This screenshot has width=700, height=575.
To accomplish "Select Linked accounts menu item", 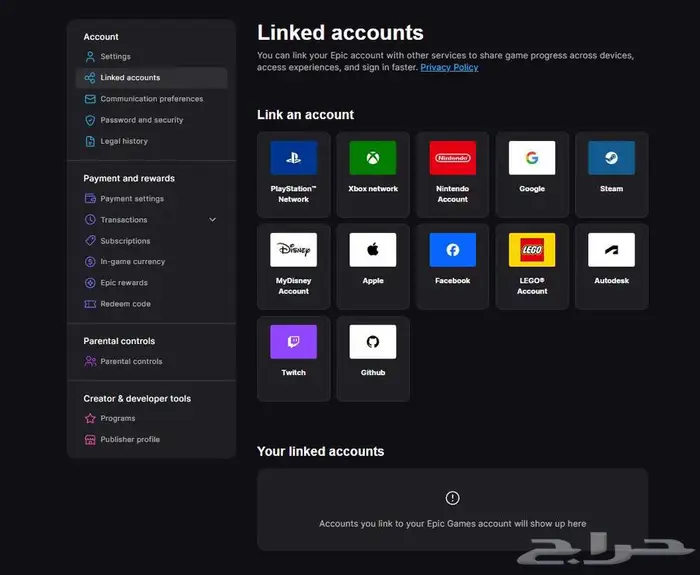I will point(151,78).
